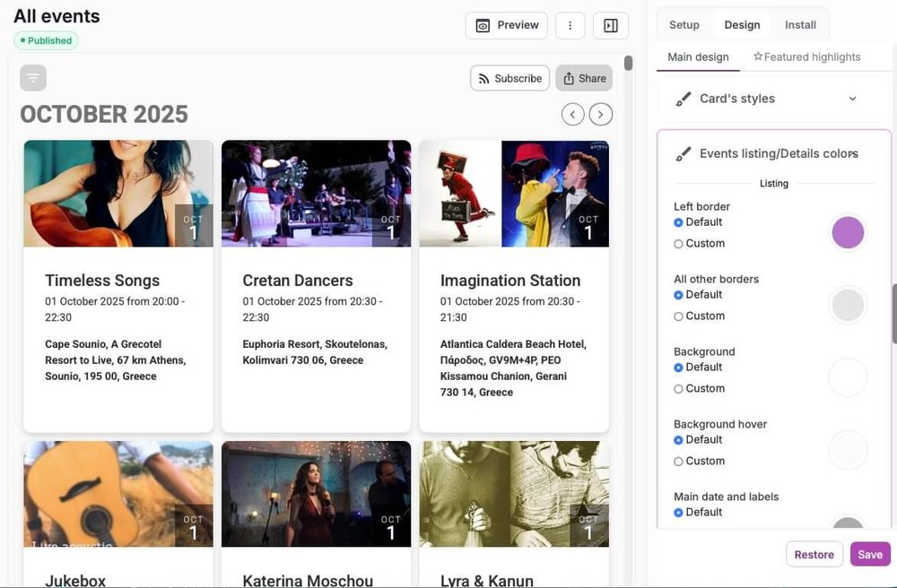Click the Published status badge
Screen dimensions: 897x588
pos(46,40)
